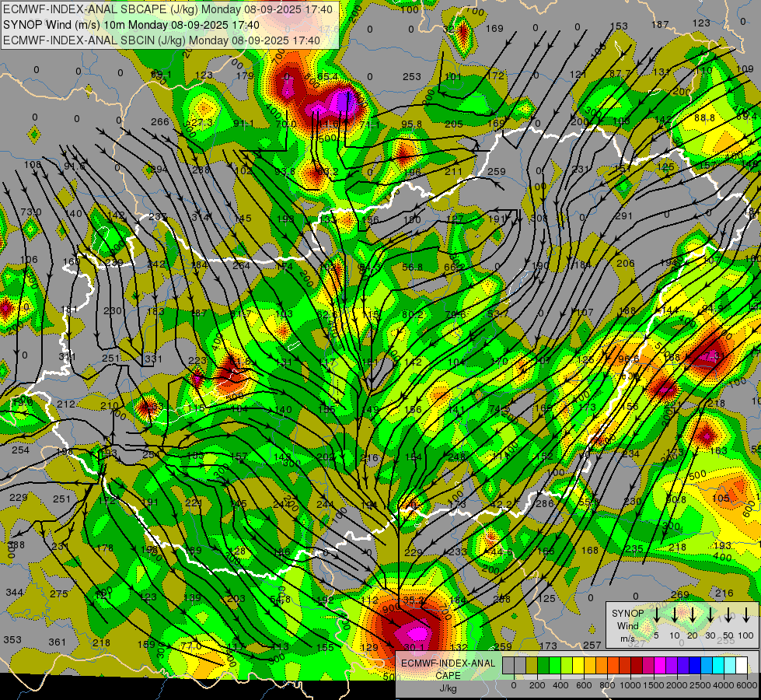Click the map value 275
Screen dimensions: 761x700
59,593
